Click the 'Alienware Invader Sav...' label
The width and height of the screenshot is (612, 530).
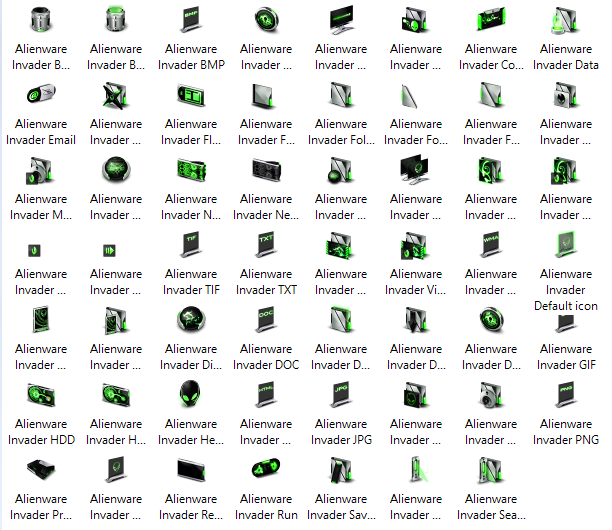[341, 507]
